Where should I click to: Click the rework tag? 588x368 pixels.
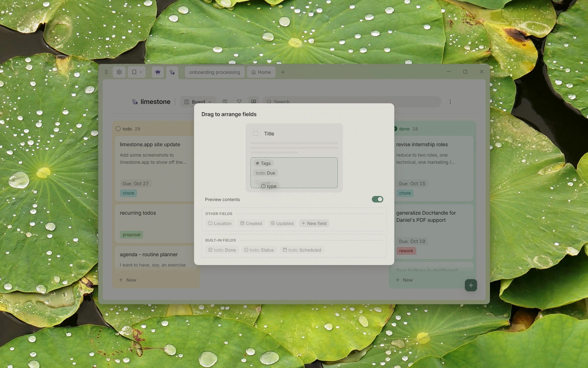pos(406,251)
